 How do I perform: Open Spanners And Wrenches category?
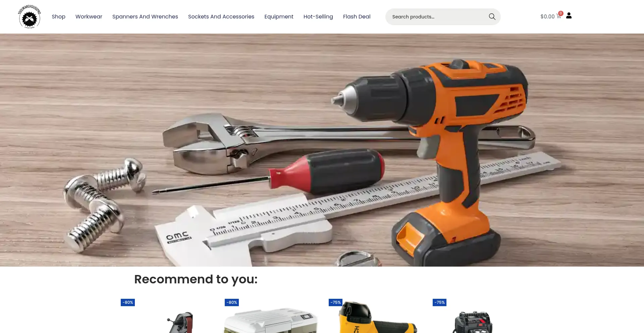145,17
